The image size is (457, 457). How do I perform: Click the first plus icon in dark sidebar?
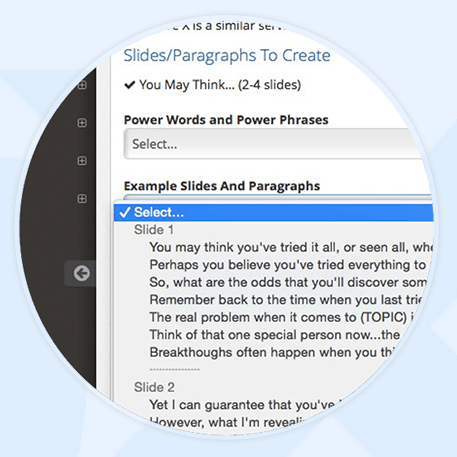point(82,85)
